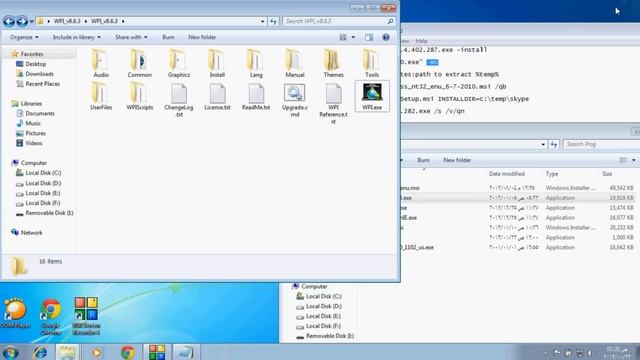Click the Back navigation arrow

pos(9,21)
